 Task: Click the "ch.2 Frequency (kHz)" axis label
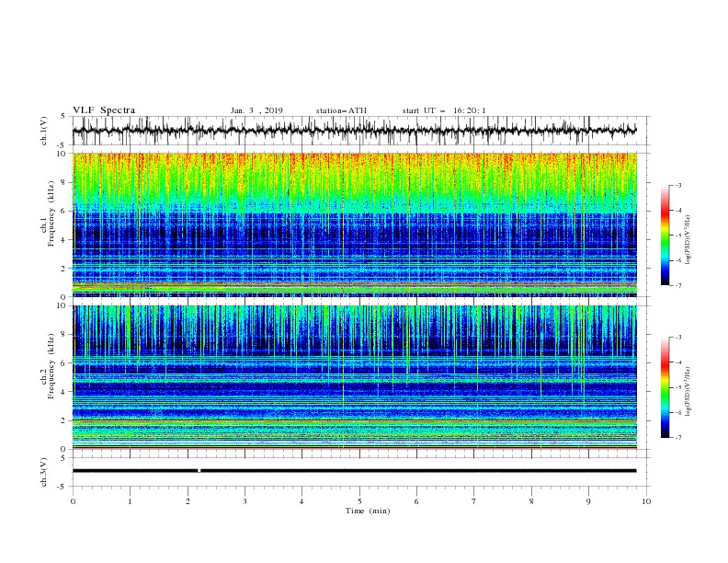[x=48, y=365]
